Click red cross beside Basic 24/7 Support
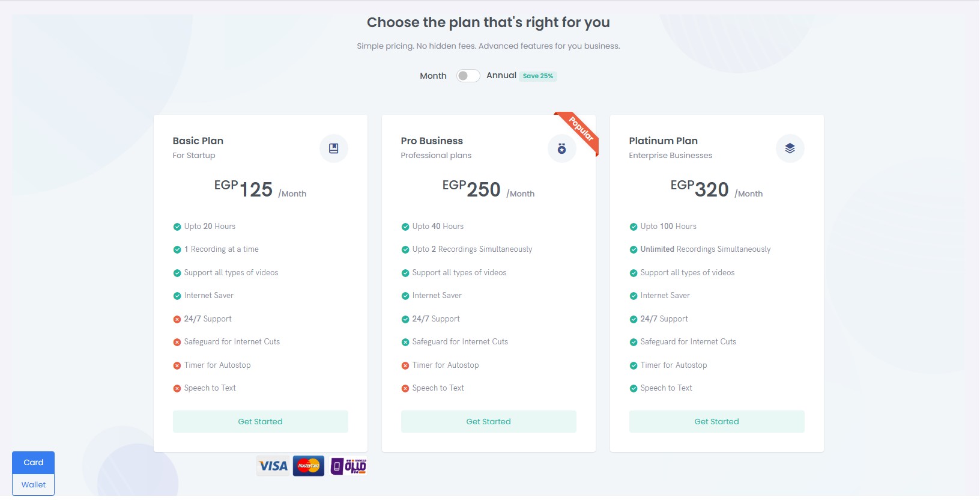 [x=177, y=319]
